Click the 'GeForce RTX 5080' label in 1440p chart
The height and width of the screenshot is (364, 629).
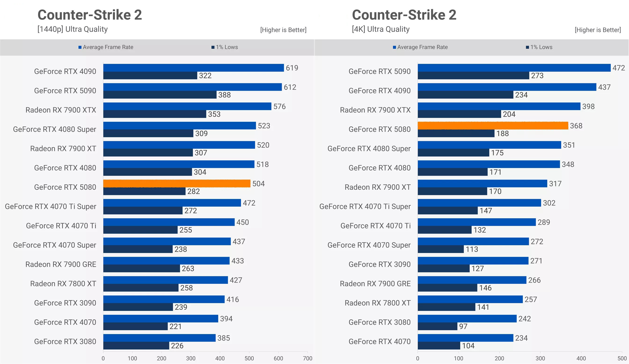click(65, 187)
